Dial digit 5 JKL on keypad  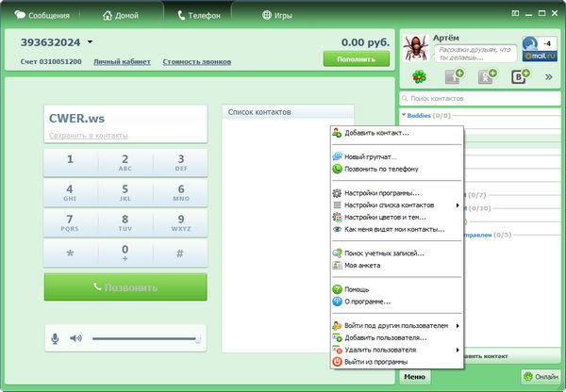click(125, 193)
